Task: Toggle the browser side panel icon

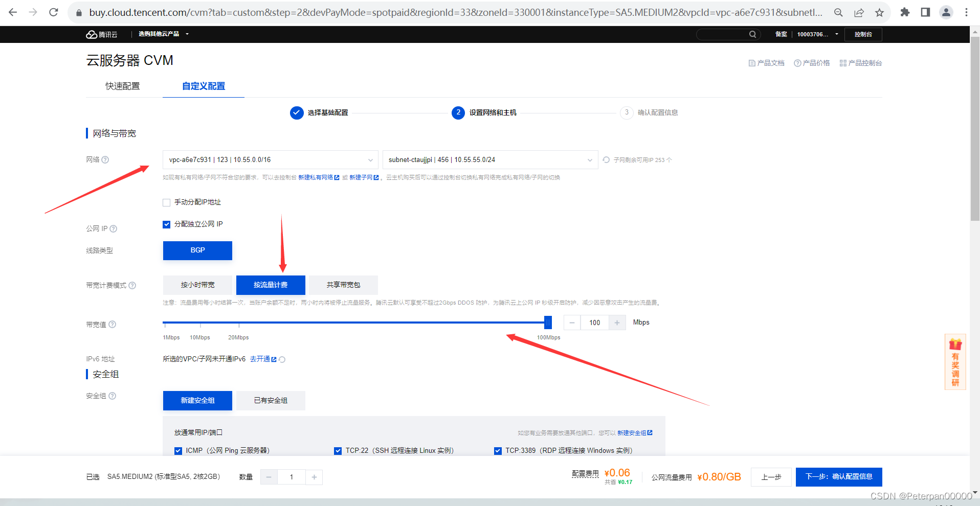Action: [x=925, y=12]
